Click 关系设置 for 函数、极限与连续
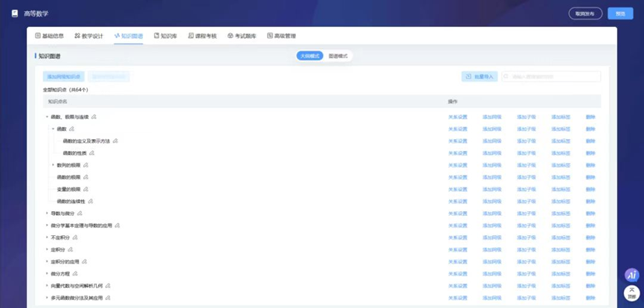 click(457, 117)
